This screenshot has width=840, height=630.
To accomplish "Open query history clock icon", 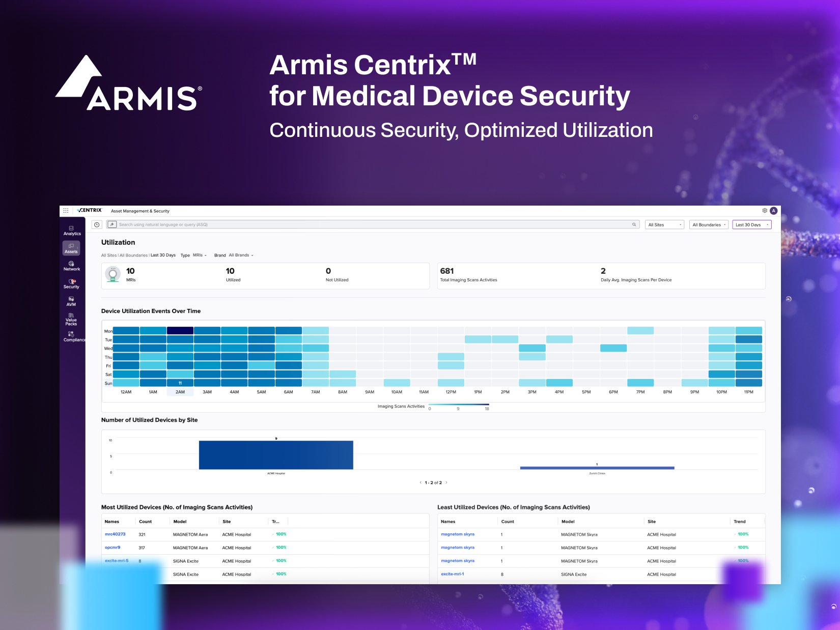I will (x=97, y=224).
